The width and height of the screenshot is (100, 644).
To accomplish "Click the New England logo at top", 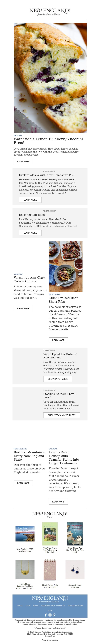I will (x=50, y=12).
